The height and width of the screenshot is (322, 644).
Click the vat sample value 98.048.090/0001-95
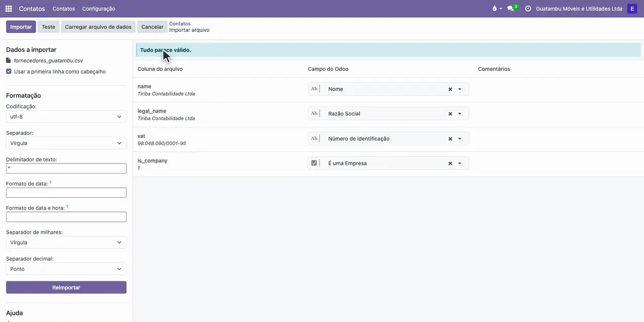click(162, 143)
